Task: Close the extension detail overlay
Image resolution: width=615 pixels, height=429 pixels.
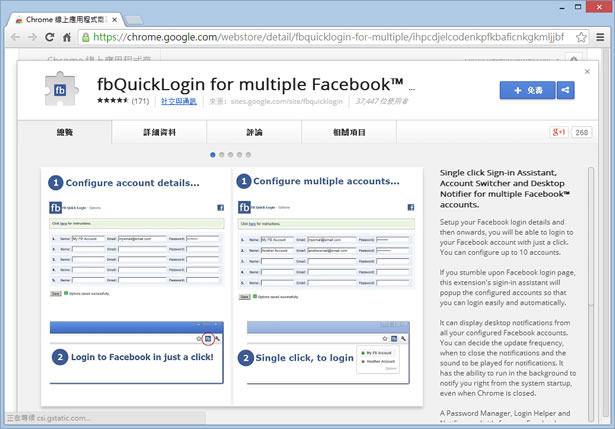Action: click(587, 71)
